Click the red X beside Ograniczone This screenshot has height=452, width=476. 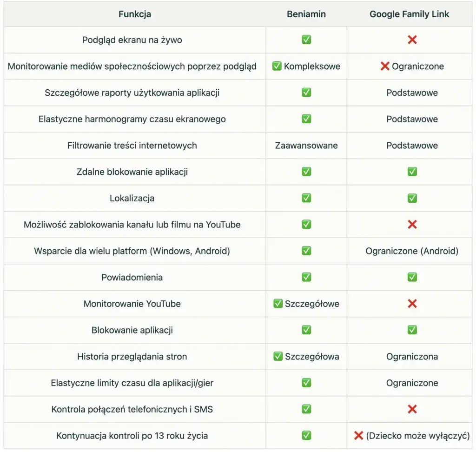point(385,66)
